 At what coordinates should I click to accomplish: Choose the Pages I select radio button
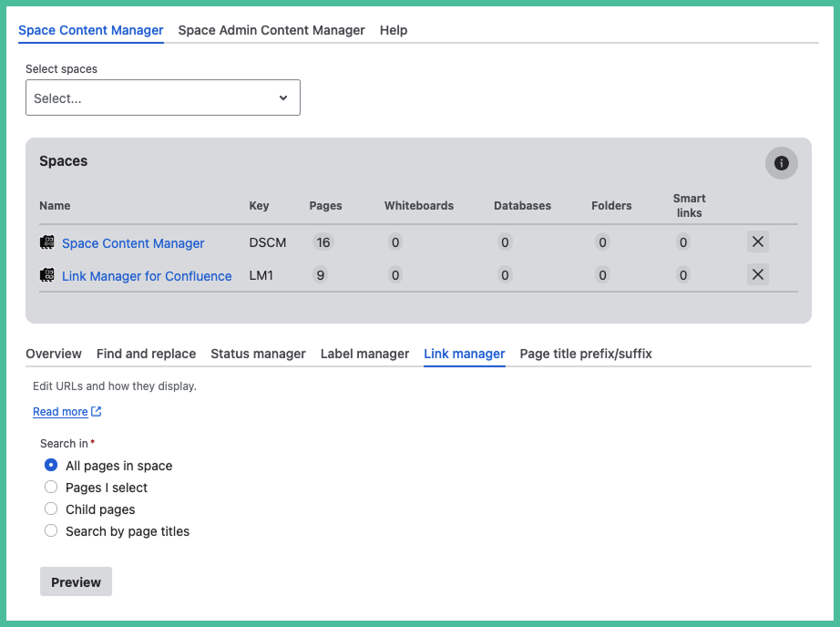point(51,488)
